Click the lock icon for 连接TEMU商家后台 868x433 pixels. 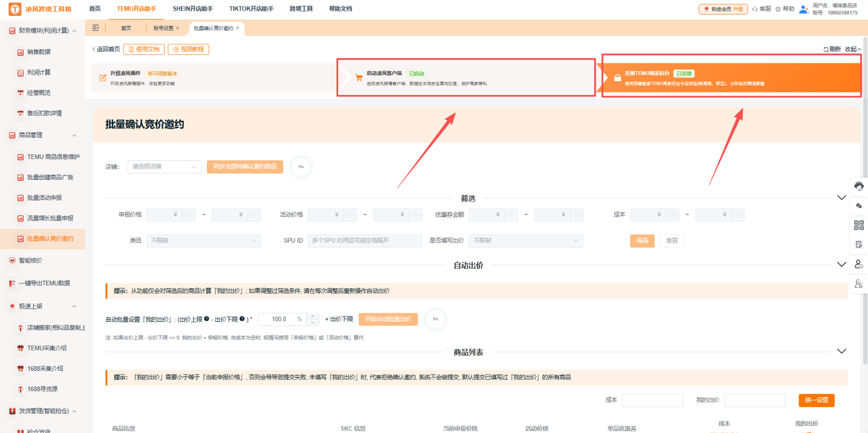click(617, 78)
